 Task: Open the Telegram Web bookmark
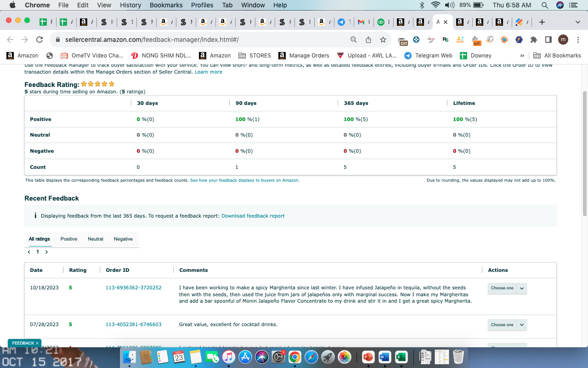428,55
